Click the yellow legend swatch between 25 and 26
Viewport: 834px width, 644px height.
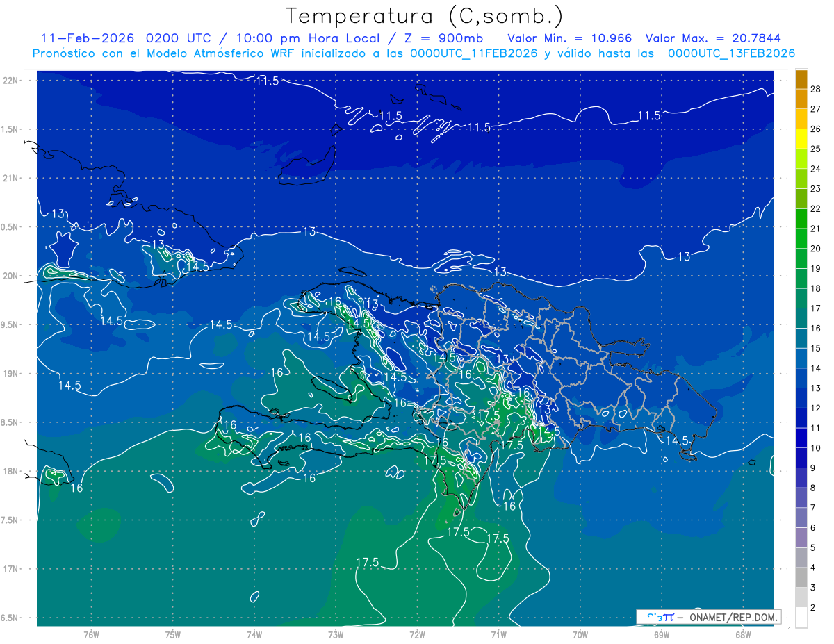click(x=801, y=139)
